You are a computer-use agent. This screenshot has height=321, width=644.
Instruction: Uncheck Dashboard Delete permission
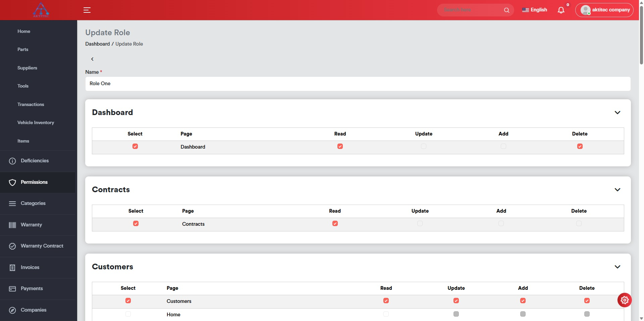(580, 146)
